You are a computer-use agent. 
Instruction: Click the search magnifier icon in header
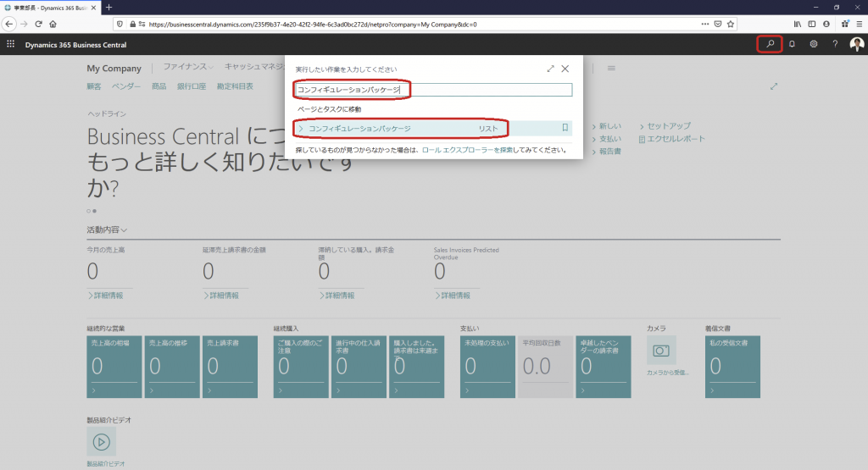[770, 44]
